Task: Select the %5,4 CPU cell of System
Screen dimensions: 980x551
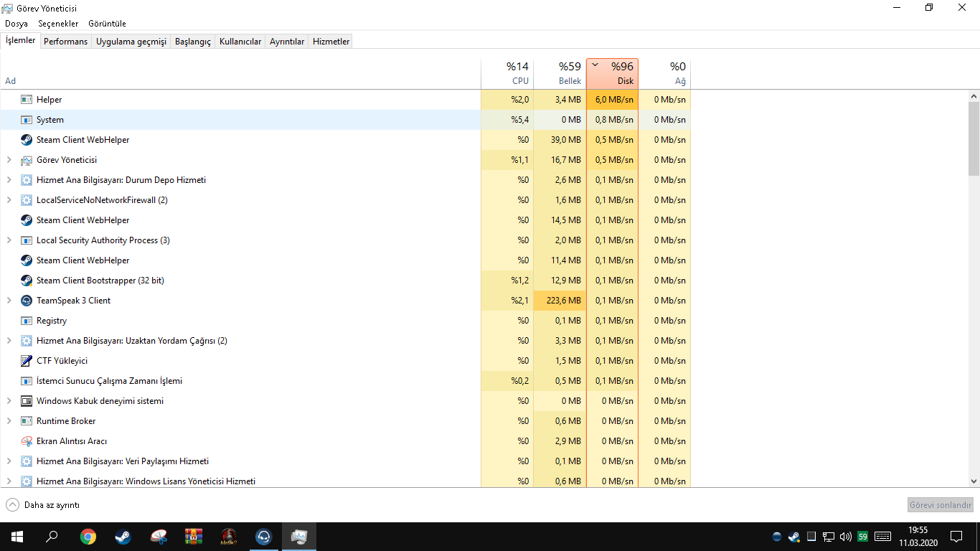Action: [507, 120]
